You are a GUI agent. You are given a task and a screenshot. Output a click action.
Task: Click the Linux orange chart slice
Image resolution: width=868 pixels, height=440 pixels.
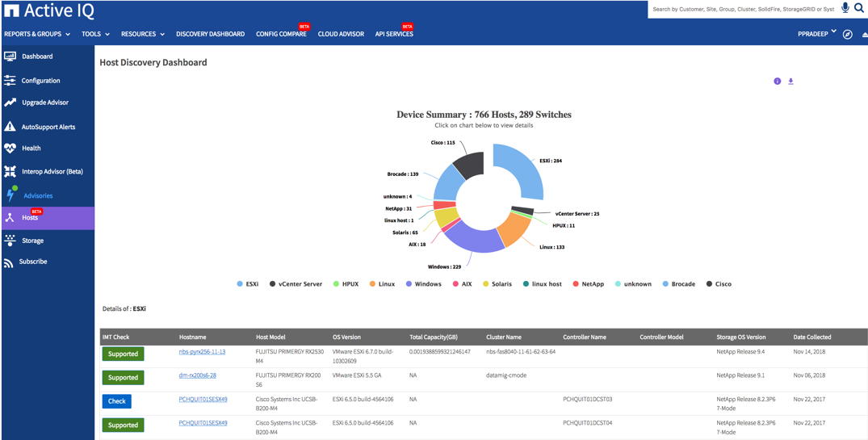point(513,229)
